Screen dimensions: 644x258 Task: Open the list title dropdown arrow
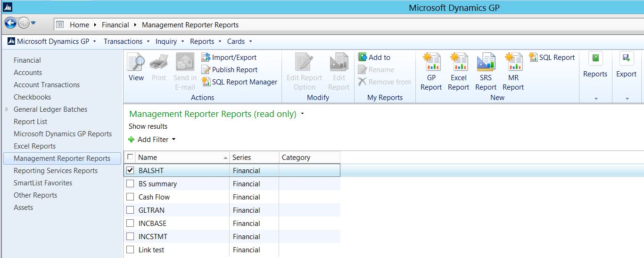pyautogui.click(x=303, y=114)
